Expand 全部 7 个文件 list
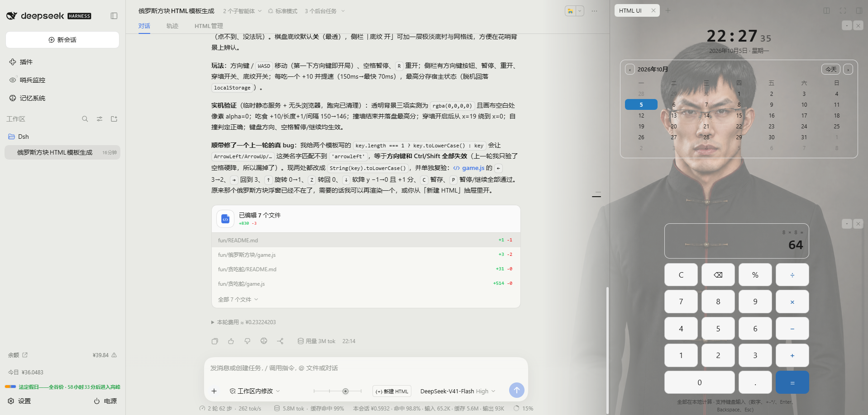 pyautogui.click(x=238, y=299)
